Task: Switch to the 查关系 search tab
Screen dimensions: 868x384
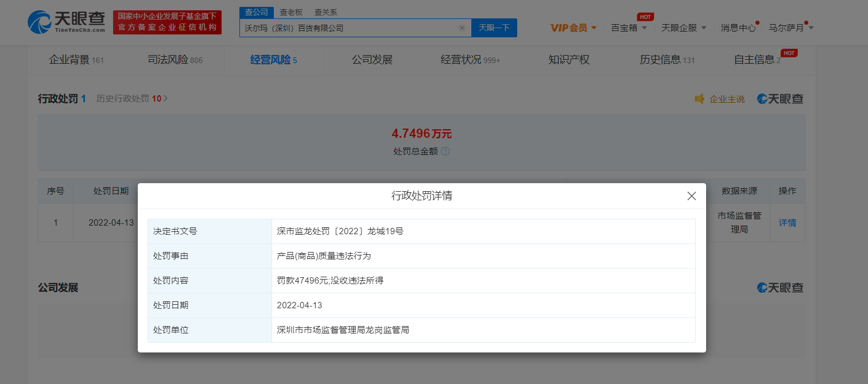Action: tap(325, 12)
